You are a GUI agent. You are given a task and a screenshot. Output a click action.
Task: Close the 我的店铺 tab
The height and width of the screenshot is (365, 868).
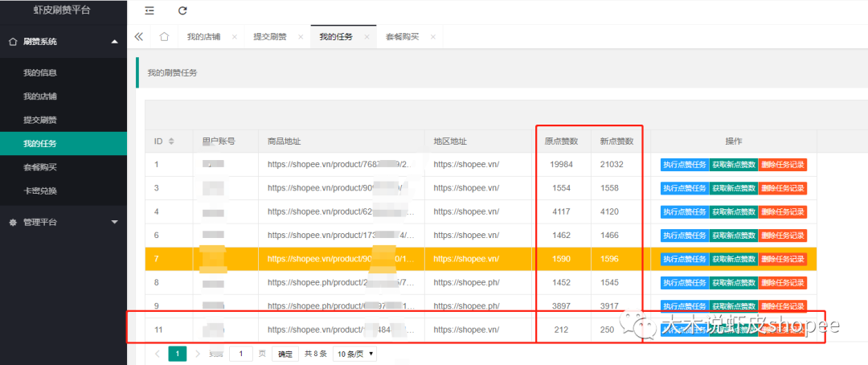pyautogui.click(x=234, y=37)
